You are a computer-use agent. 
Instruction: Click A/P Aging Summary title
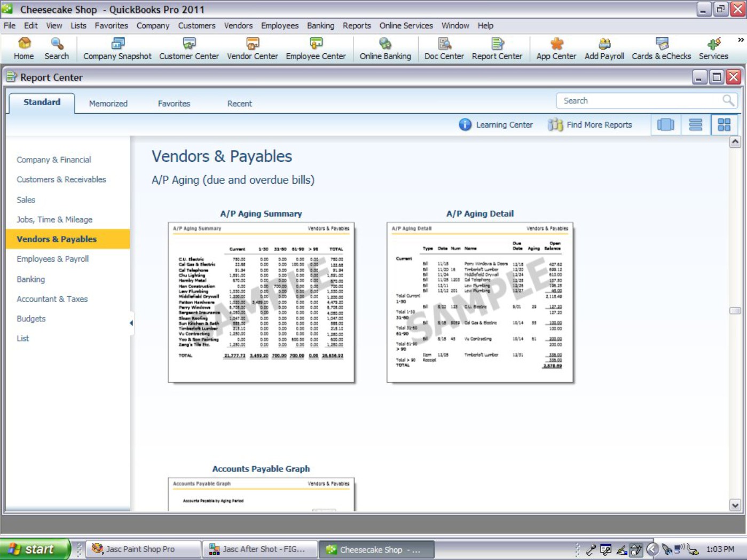click(261, 214)
